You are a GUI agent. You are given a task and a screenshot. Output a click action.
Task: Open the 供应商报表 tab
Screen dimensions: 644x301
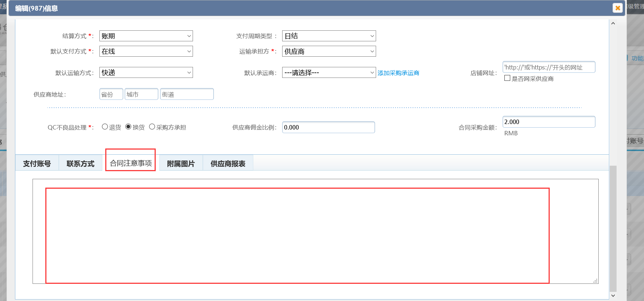(x=228, y=163)
